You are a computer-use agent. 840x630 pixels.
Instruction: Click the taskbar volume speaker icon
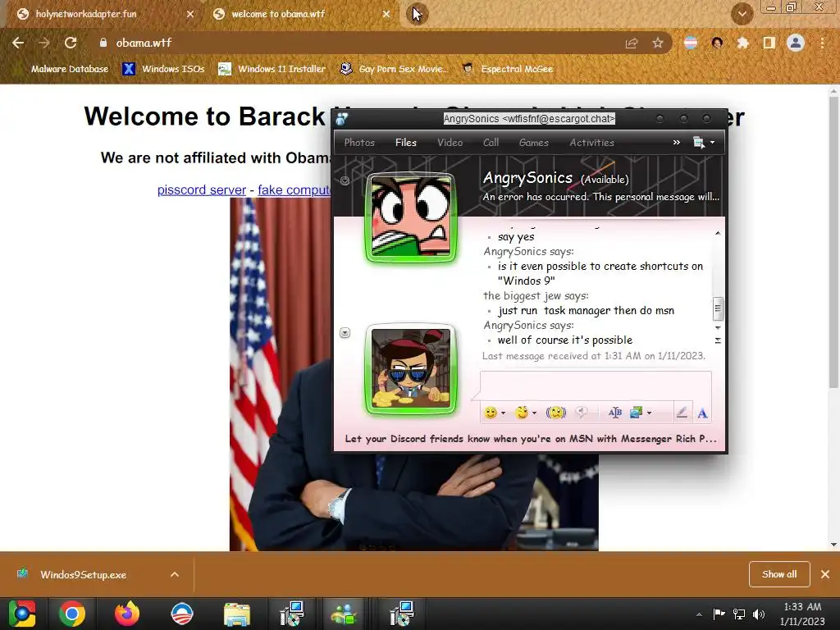[x=759, y=614]
